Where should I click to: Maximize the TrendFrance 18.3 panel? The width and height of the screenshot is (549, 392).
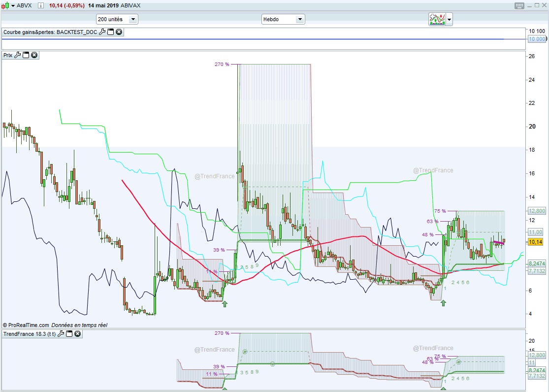69,334
